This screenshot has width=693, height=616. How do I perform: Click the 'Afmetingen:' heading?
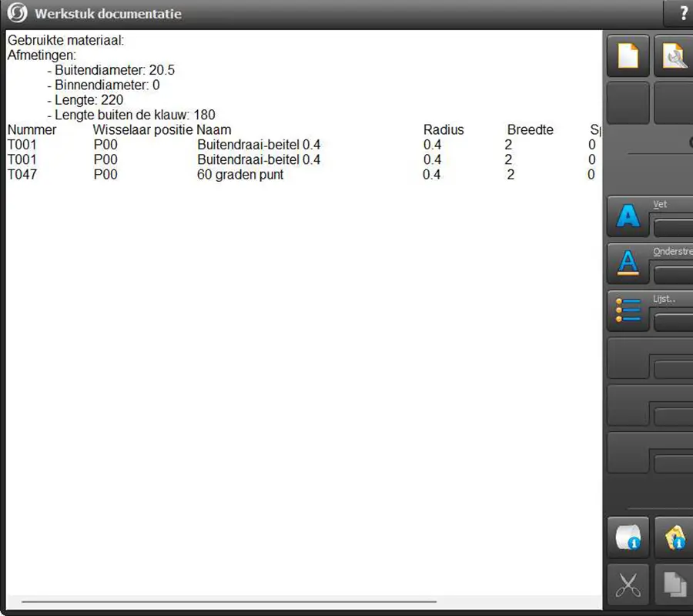point(42,55)
